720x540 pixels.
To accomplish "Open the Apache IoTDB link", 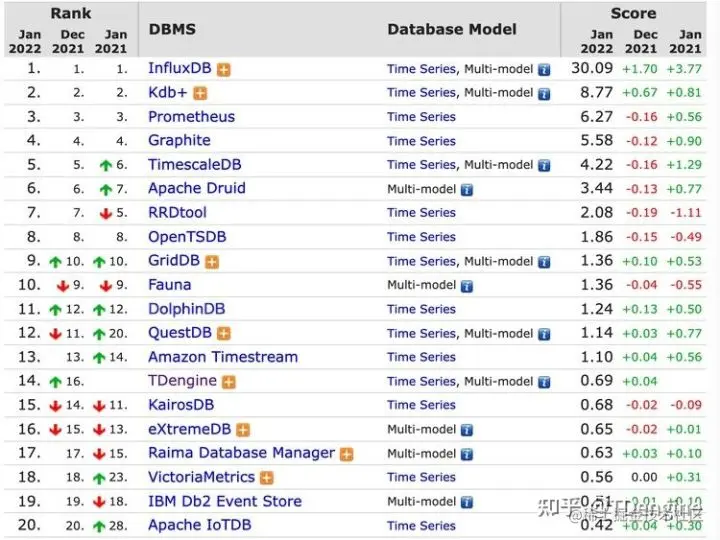I will pyautogui.click(x=199, y=525).
